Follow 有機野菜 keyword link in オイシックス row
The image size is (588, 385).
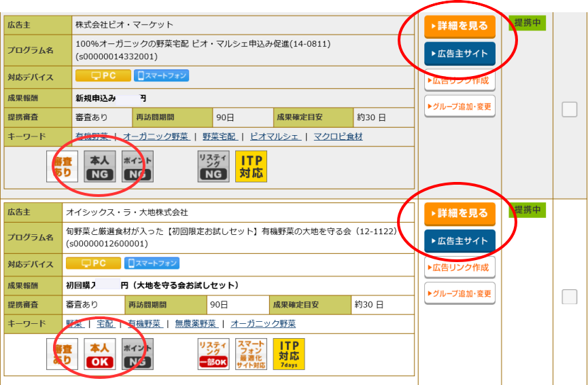(145, 324)
